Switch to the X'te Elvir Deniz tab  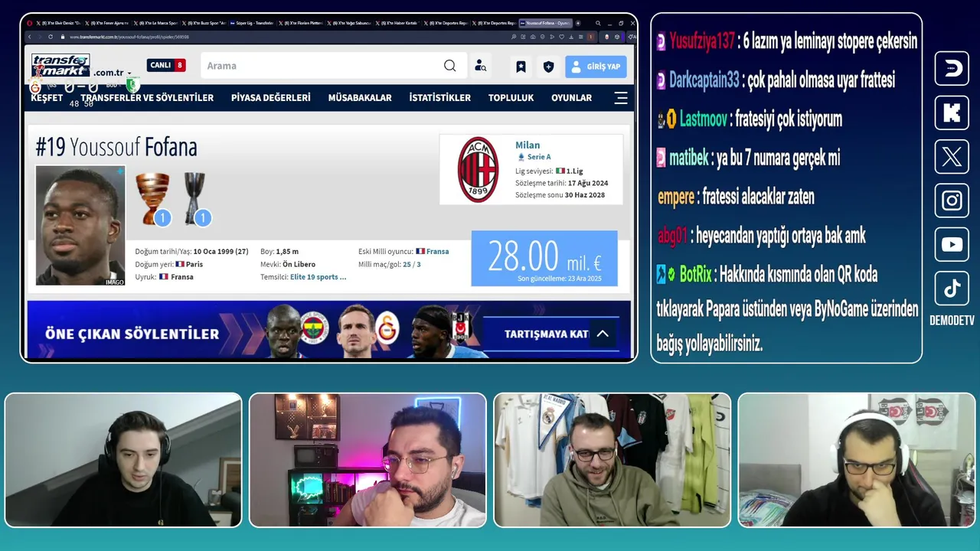[57, 23]
